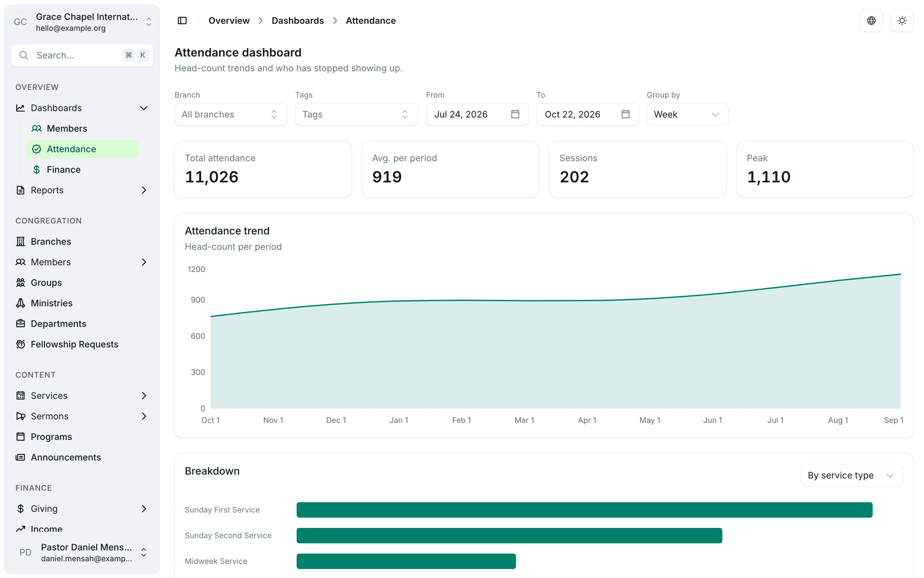
Task: Expand the Reports submenu chevron
Action: [x=144, y=190]
